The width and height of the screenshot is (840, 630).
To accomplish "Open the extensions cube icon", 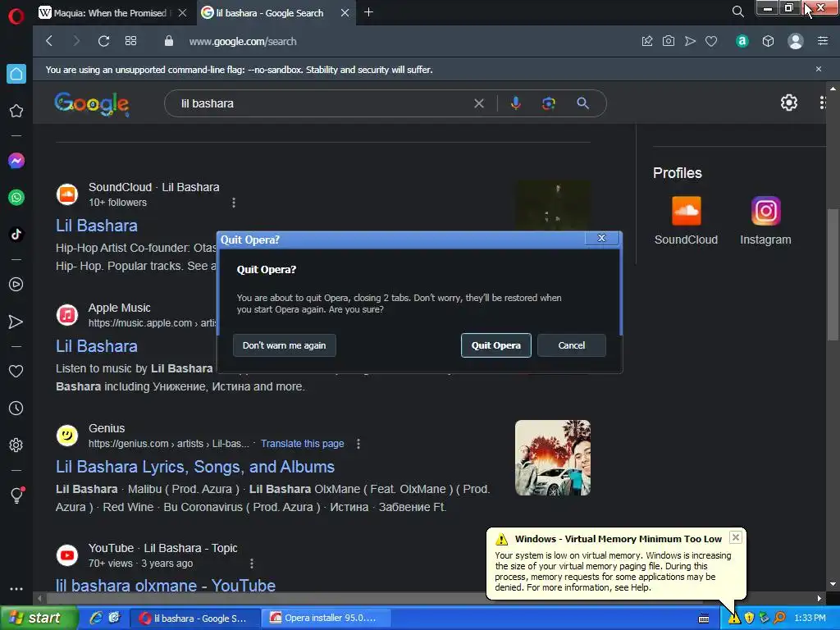I will [768, 41].
